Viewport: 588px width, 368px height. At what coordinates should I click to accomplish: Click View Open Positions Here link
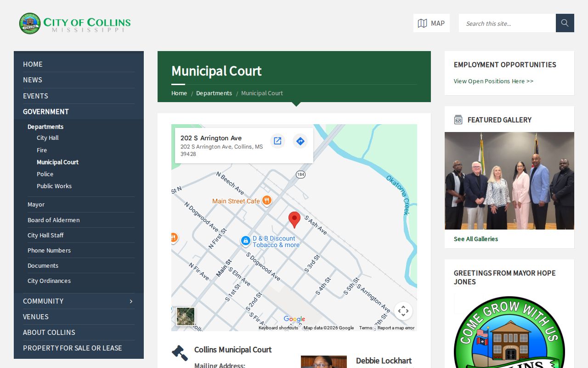[493, 81]
